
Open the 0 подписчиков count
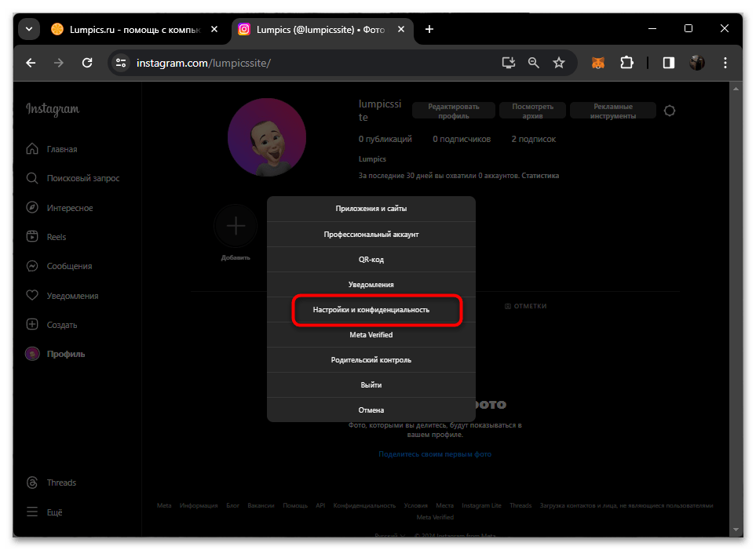coord(462,139)
